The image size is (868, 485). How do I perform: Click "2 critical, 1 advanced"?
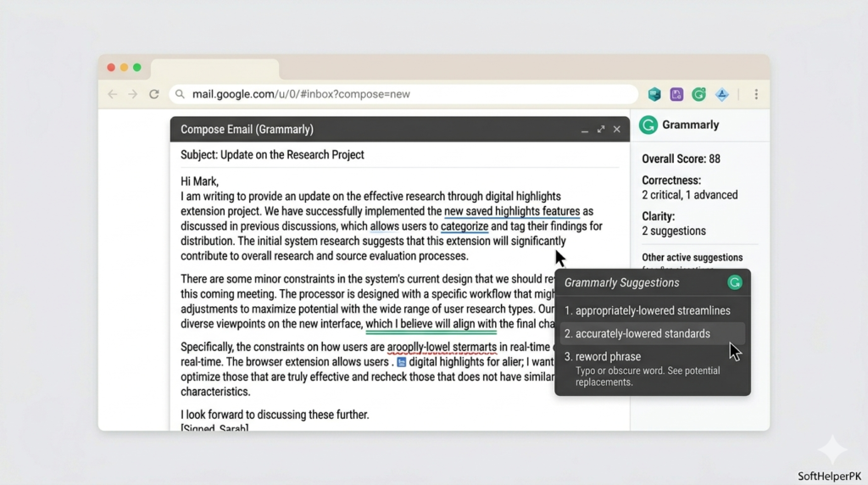[x=690, y=195]
